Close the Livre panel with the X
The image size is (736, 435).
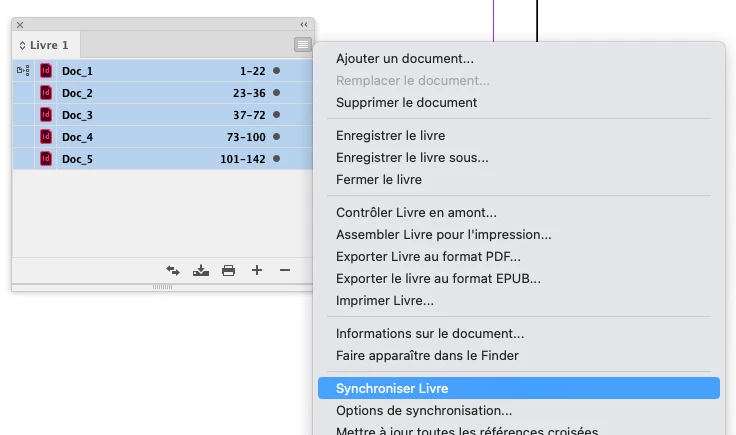pos(20,25)
